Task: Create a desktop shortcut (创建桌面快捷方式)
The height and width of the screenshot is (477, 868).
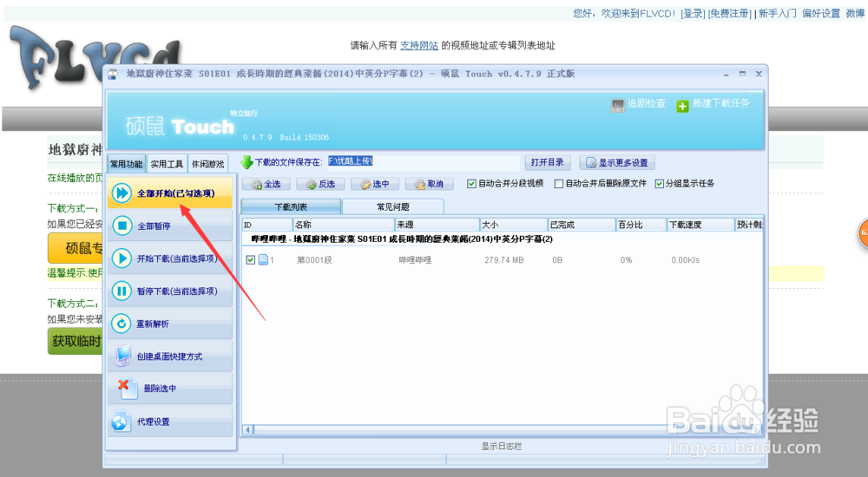Action: pos(170,356)
